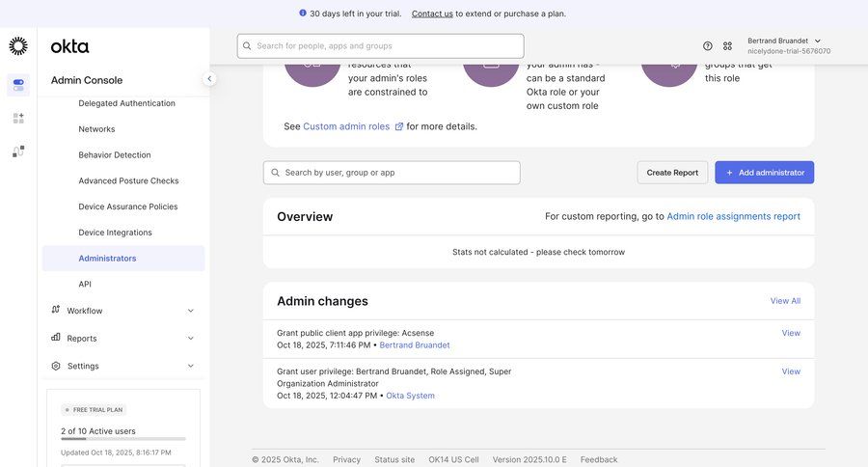Open the Okta System link in Admin changes
Viewport: 868px width, 467px height.
click(410, 396)
